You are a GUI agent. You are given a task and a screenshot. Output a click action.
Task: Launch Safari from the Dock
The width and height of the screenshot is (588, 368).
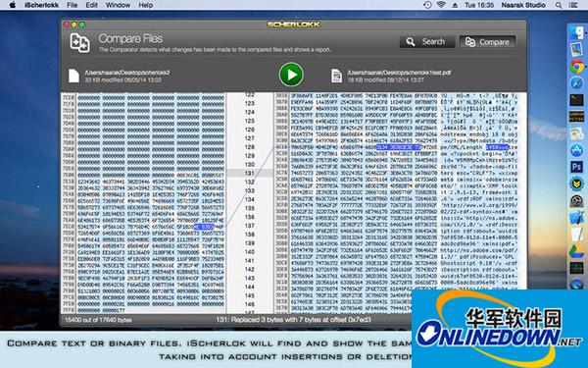[576, 83]
